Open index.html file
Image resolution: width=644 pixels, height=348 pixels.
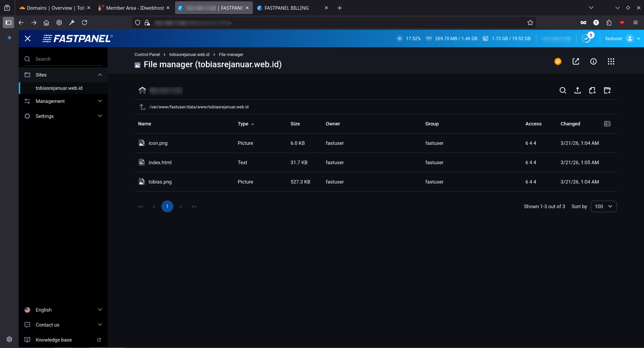160,162
